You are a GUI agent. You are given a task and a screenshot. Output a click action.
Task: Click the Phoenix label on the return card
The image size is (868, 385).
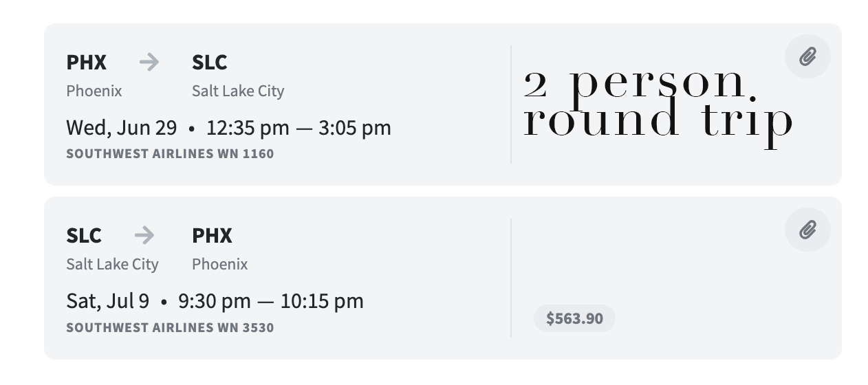point(220,264)
